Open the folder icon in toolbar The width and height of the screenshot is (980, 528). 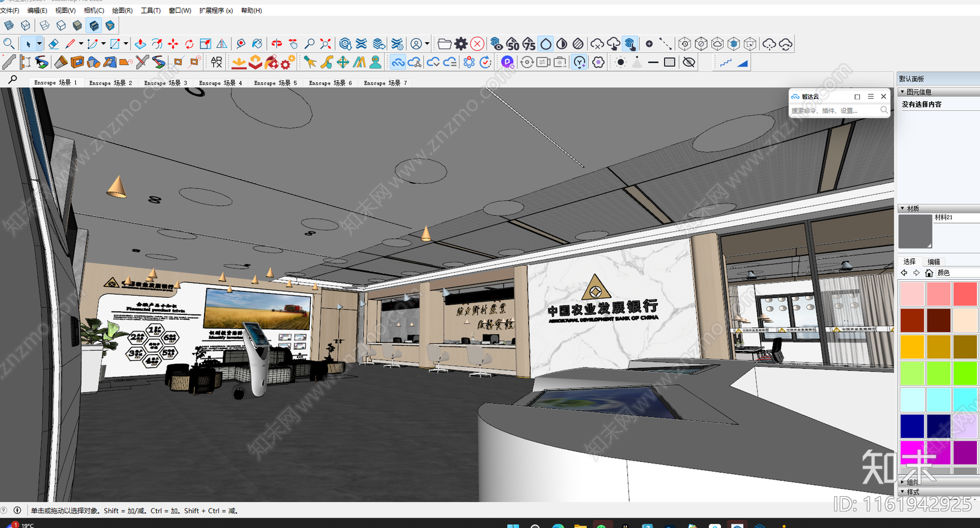point(445,44)
